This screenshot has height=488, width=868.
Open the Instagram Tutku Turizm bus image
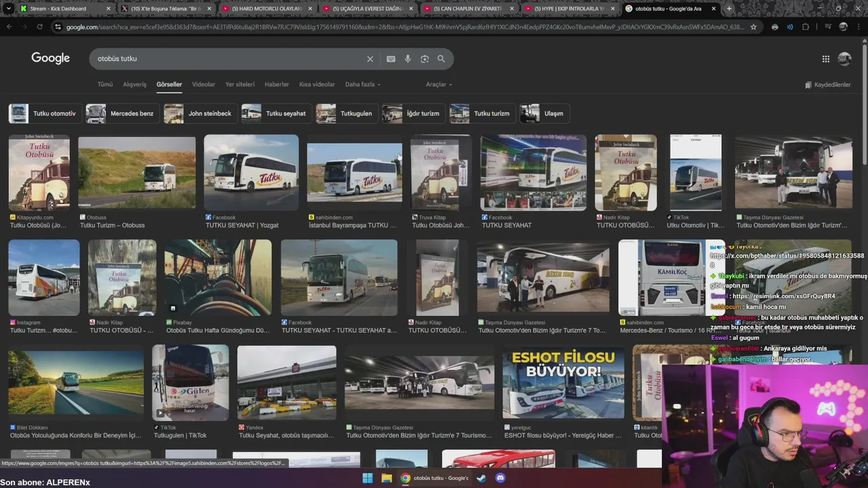tap(44, 278)
